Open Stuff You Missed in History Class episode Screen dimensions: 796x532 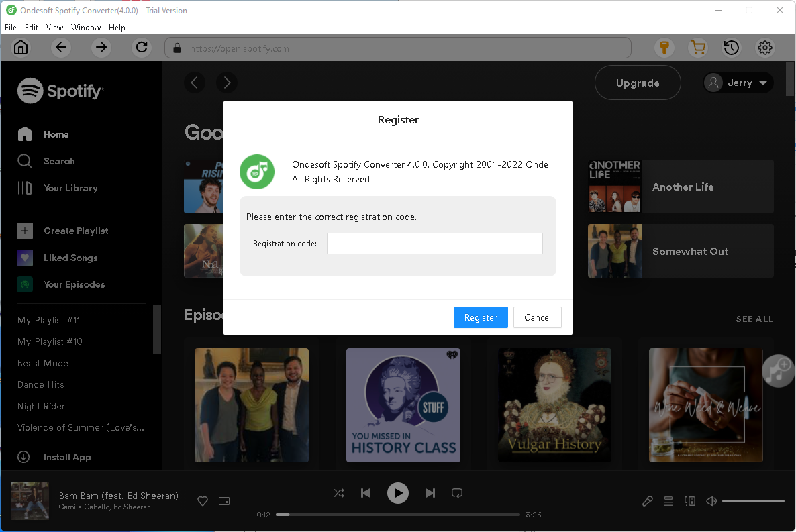[403, 405]
